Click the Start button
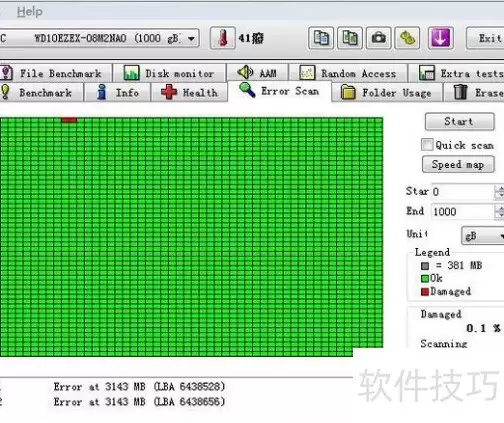Viewport: 504px width, 423px height. click(459, 121)
